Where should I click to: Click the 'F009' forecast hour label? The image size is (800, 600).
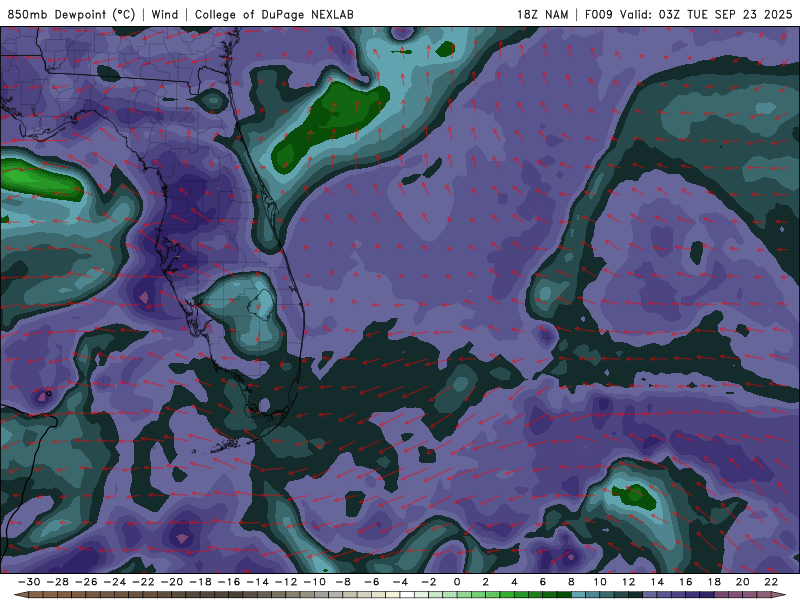(x=598, y=15)
